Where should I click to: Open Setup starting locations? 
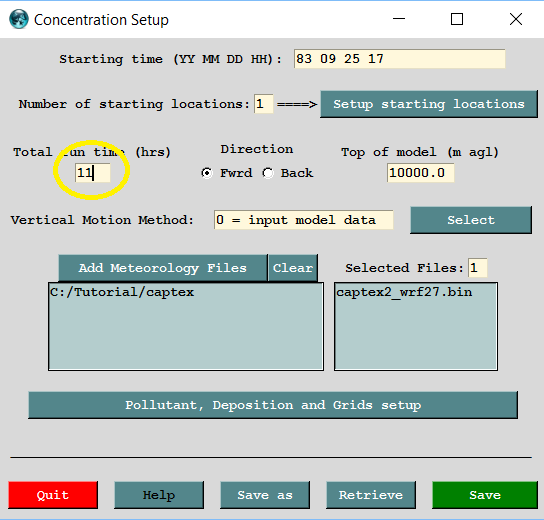tap(429, 104)
